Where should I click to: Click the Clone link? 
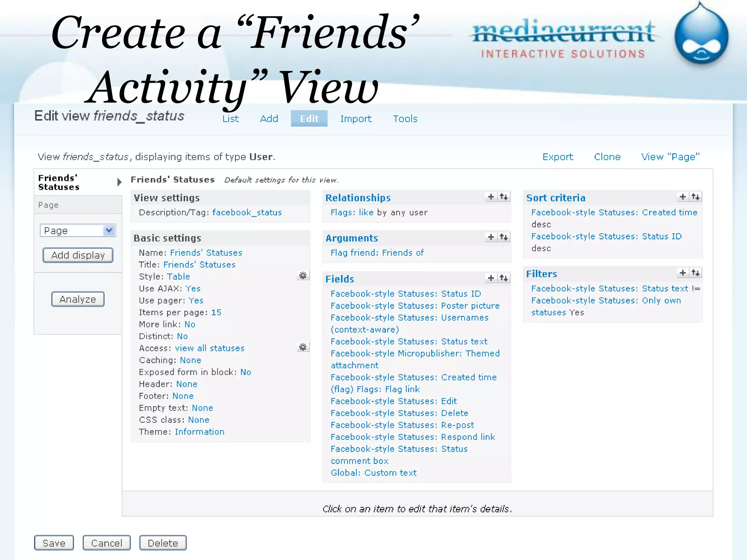(x=607, y=157)
